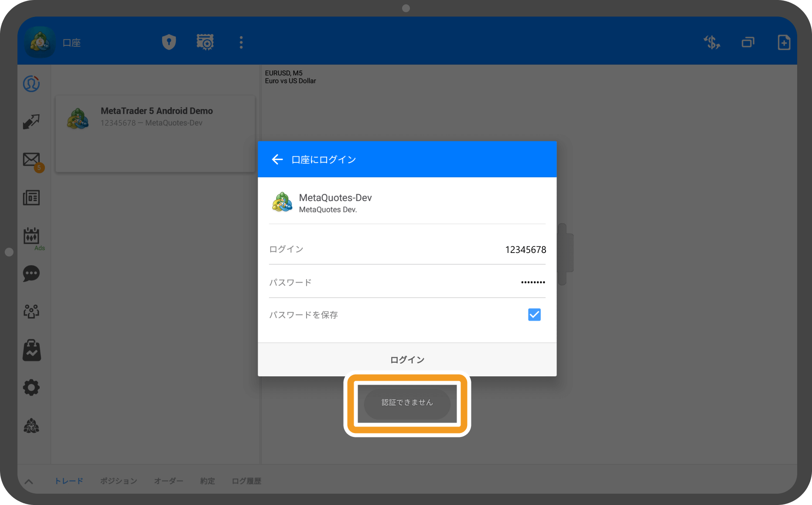Image resolution: width=812 pixels, height=505 pixels.
Task: Open the economic calendar icon
Action: click(x=31, y=236)
